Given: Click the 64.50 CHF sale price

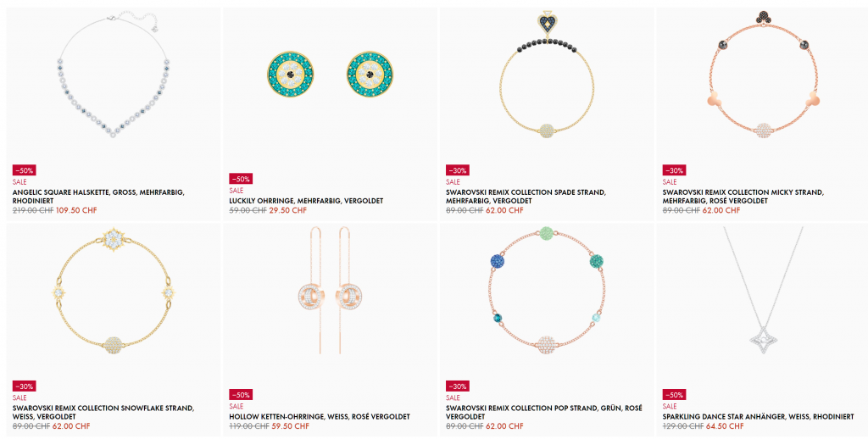Looking at the screenshot, I should 725,426.
